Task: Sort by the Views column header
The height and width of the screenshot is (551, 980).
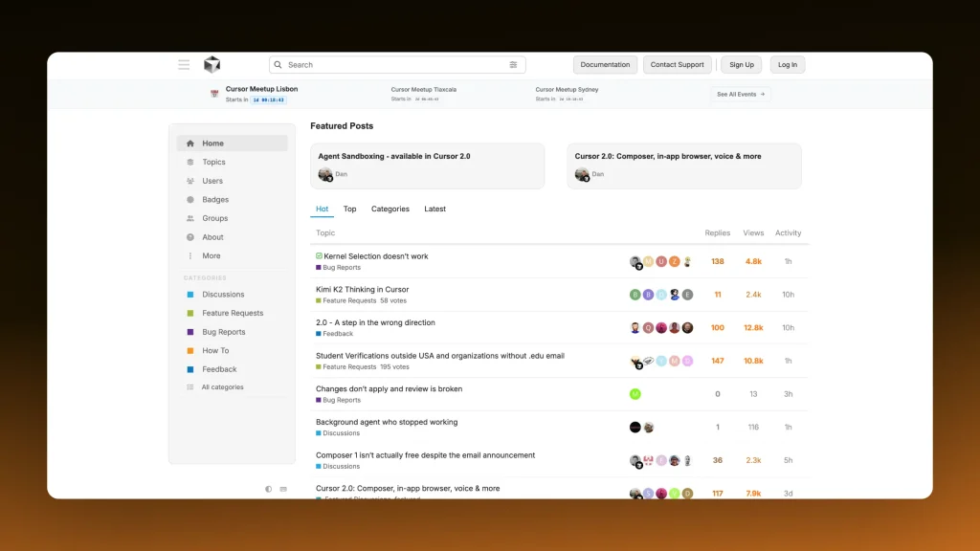Action: pyautogui.click(x=753, y=232)
